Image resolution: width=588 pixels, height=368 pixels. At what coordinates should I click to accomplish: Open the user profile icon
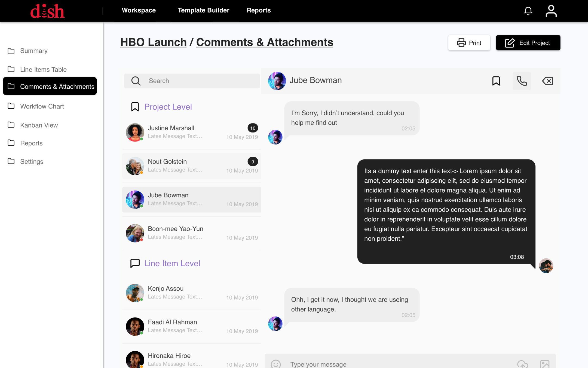pyautogui.click(x=551, y=11)
